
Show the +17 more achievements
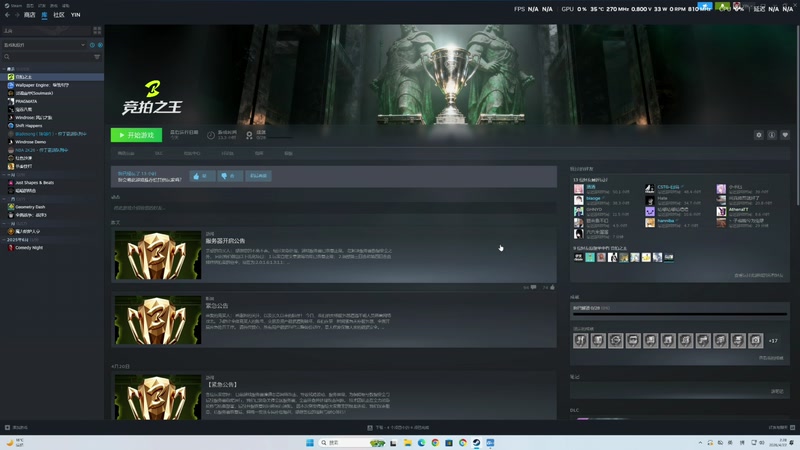(773, 341)
